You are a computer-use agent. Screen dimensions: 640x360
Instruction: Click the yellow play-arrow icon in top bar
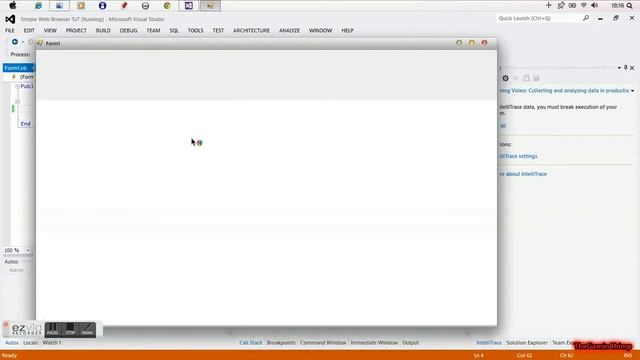click(x=81, y=6)
